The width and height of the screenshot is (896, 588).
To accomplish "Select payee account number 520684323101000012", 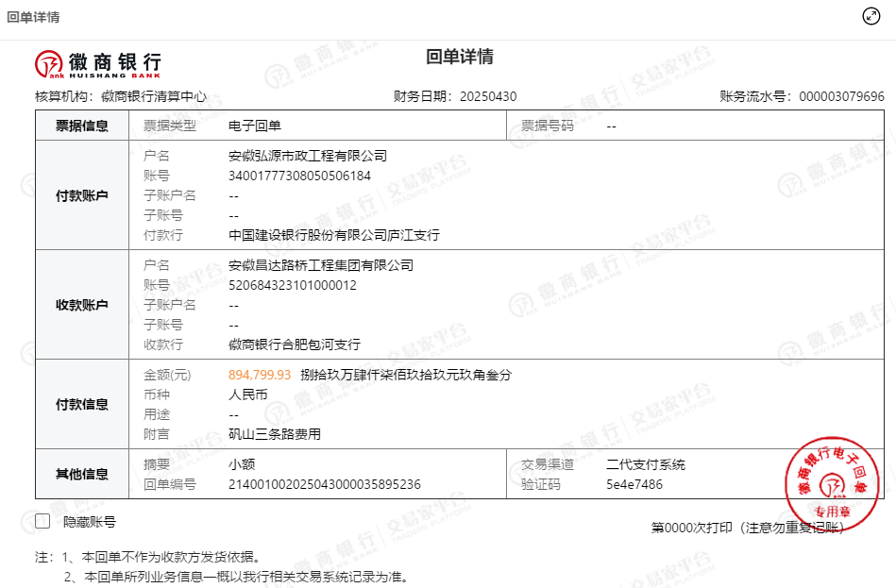I will coord(292,285).
